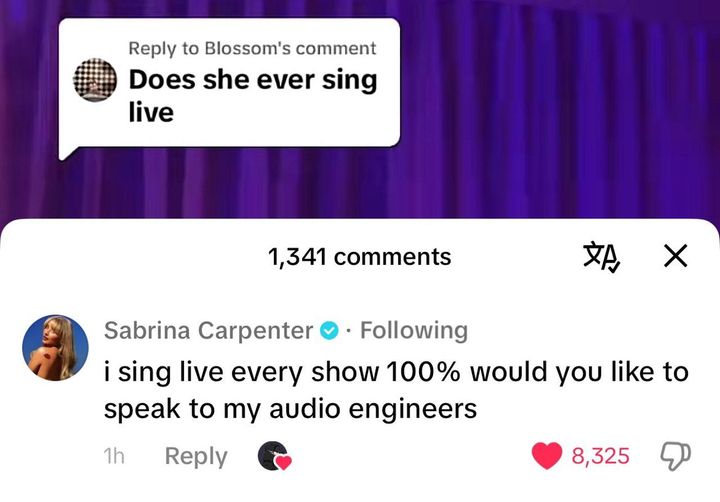Viewport: 720px width, 502px height.
Task: Tap the Following label next to username
Action: (x=413, y=330)
